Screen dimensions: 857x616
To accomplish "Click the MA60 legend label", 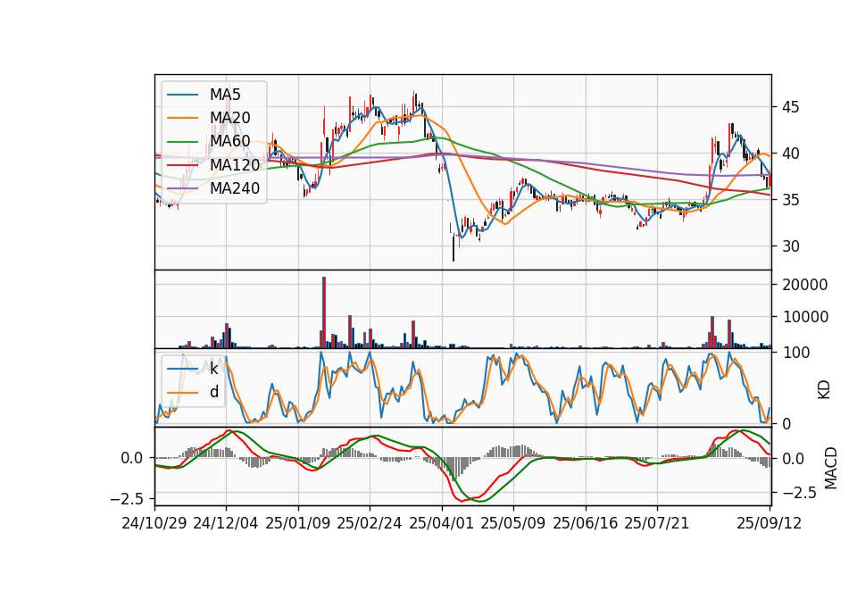I will coord(229,142).
